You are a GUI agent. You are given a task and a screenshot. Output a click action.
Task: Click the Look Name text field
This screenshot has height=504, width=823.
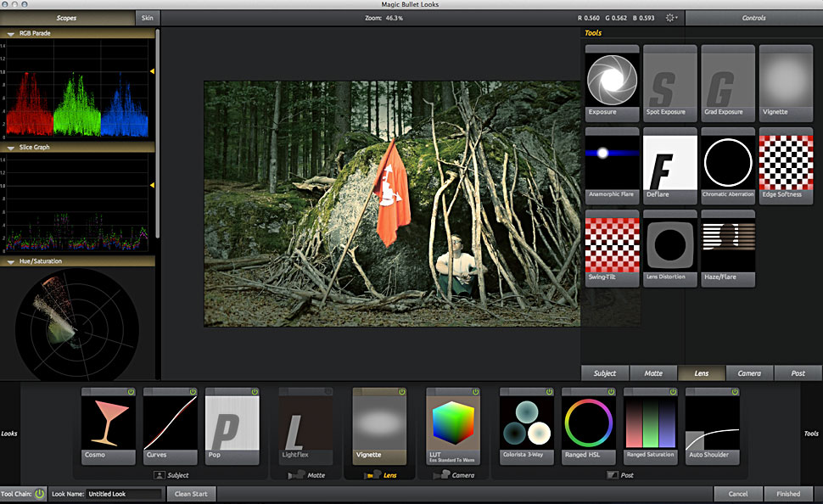coord(123,493)
